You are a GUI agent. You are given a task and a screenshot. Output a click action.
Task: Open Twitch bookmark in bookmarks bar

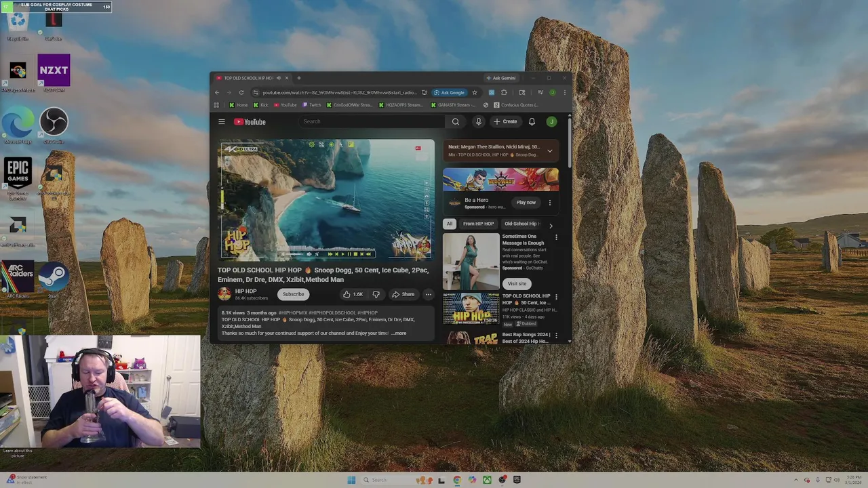(x=312, y=105)
